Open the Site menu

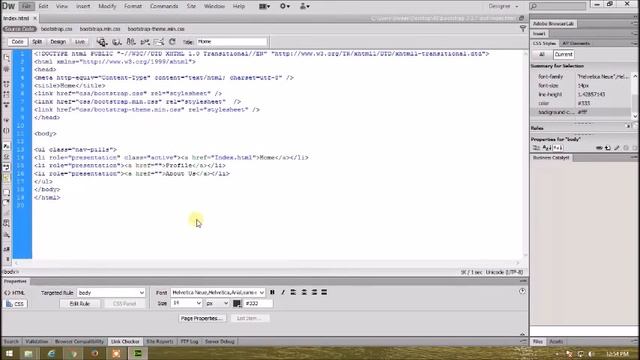pyautogui.click(x=191, y=6)
